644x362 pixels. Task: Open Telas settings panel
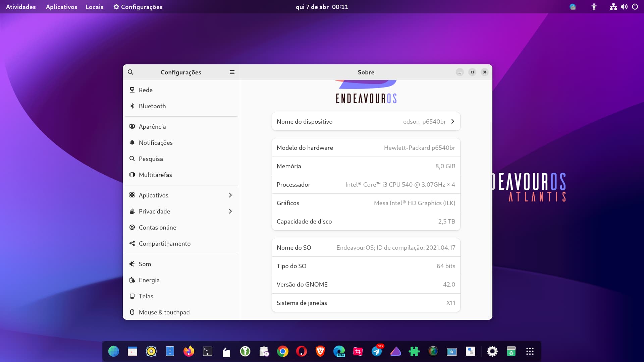click(181, 296)
